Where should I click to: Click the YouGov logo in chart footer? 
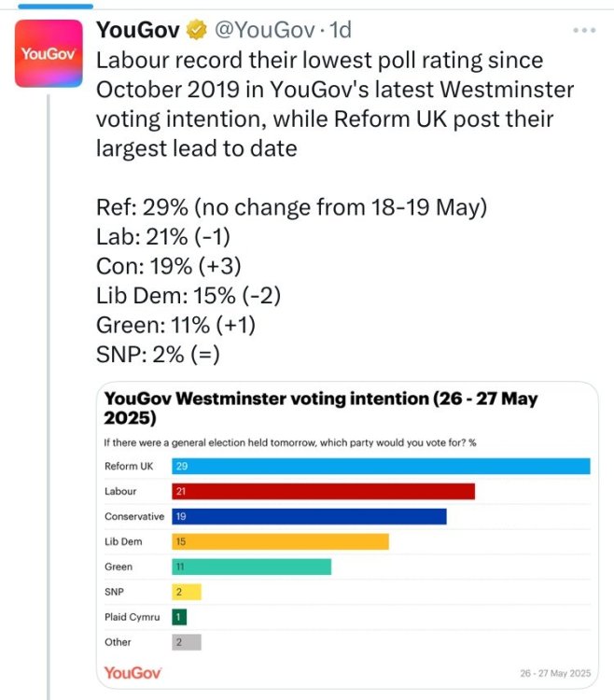[x=133, y=673]
